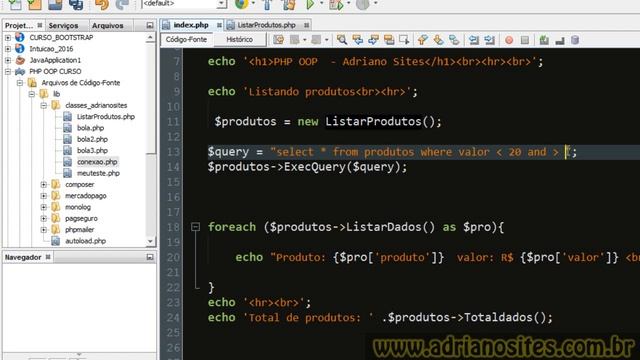
Task: Close the ListarProdutos.php tab
Action: point(306,25)
